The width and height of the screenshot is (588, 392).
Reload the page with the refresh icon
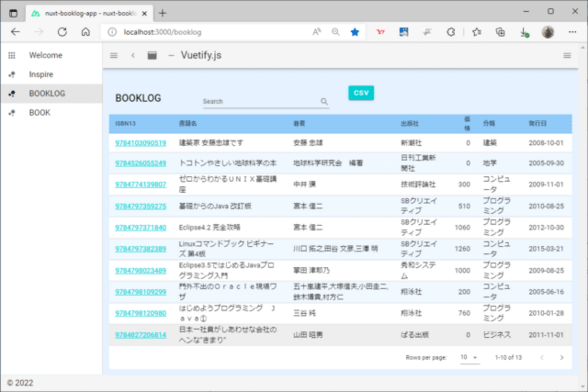62,32
